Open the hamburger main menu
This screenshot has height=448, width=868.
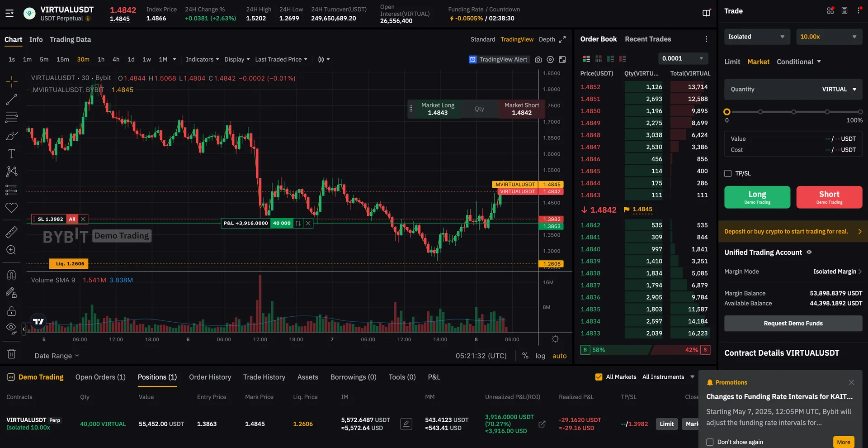[9, 13]
